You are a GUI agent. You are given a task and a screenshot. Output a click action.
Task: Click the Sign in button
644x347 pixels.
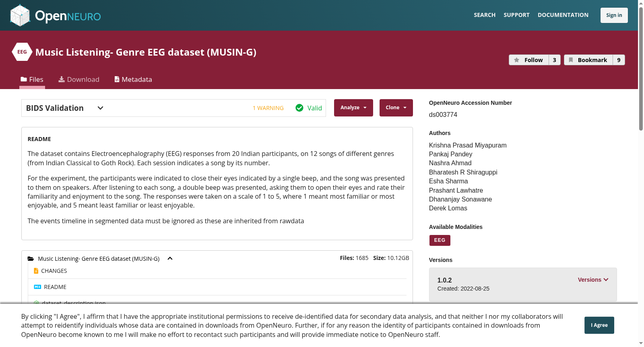click(x=614, y=15)
